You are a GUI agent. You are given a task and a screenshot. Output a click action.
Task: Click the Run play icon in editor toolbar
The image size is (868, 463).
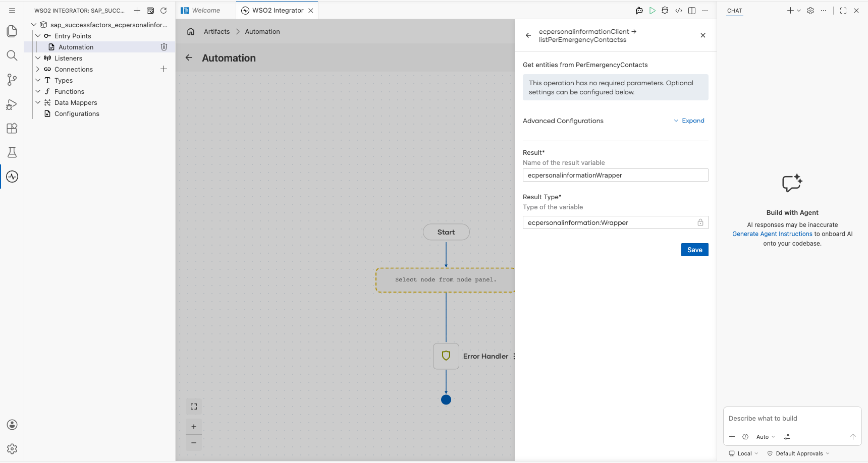click(x=653, y=11)
